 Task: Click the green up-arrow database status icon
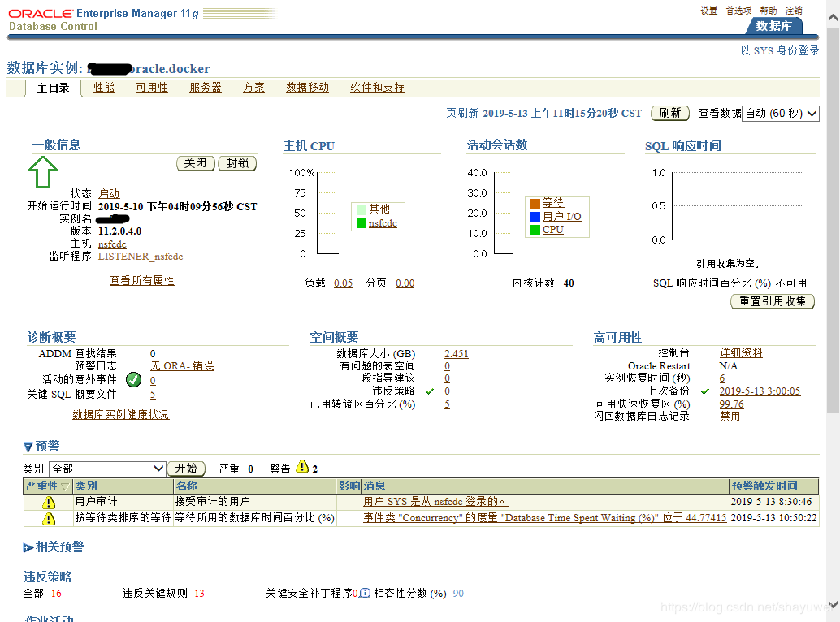[42, 172]
